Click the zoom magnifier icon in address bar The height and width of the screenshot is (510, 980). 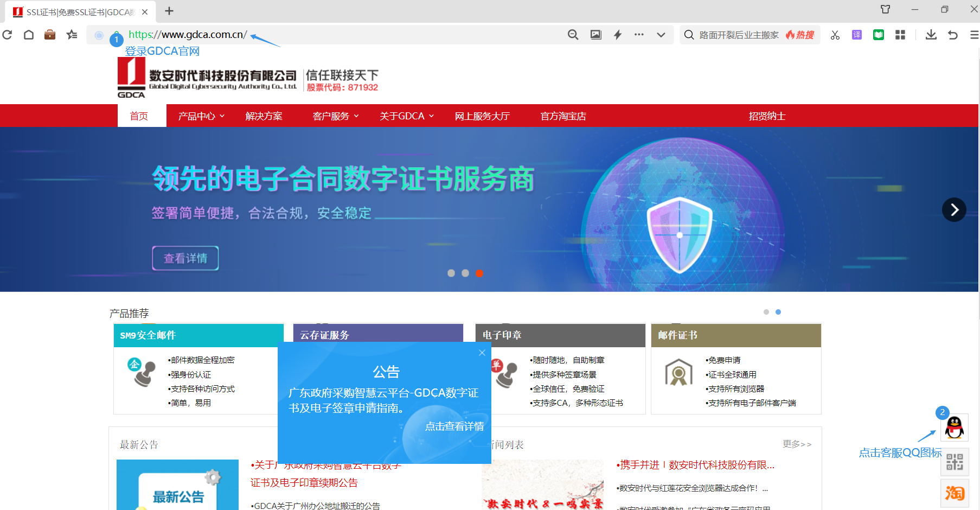pos(573,35)
